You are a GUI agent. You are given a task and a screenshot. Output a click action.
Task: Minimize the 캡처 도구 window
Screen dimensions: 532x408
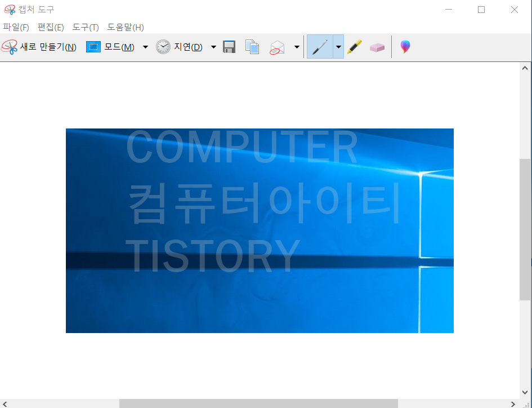point(449,10)
